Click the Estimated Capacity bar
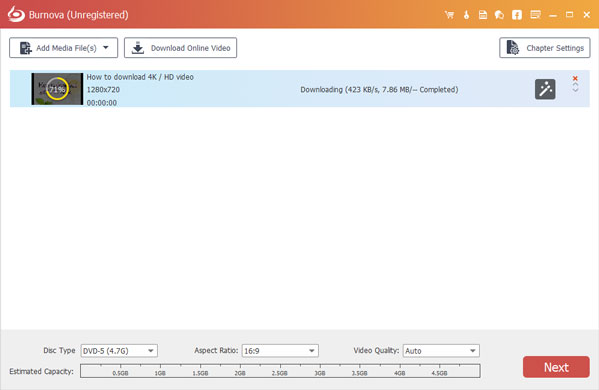599x390 pixels. point(280,371)
